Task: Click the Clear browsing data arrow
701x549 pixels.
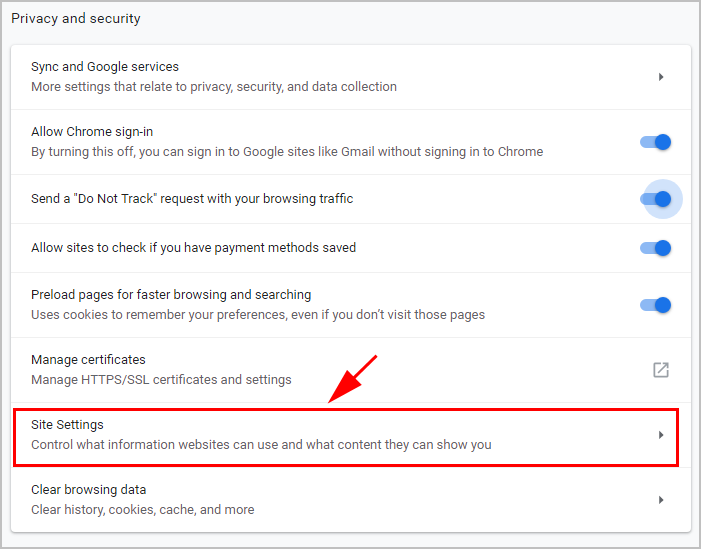Action: click(661, 500)
